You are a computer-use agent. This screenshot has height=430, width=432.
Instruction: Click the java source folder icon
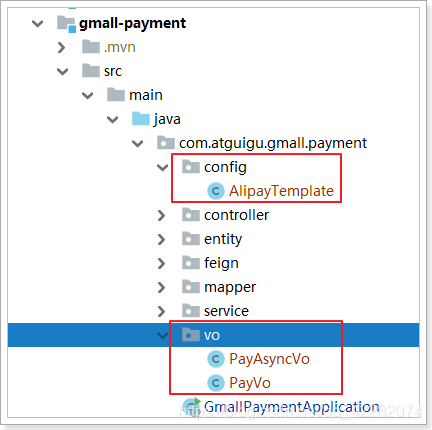(x=141, y=119)
